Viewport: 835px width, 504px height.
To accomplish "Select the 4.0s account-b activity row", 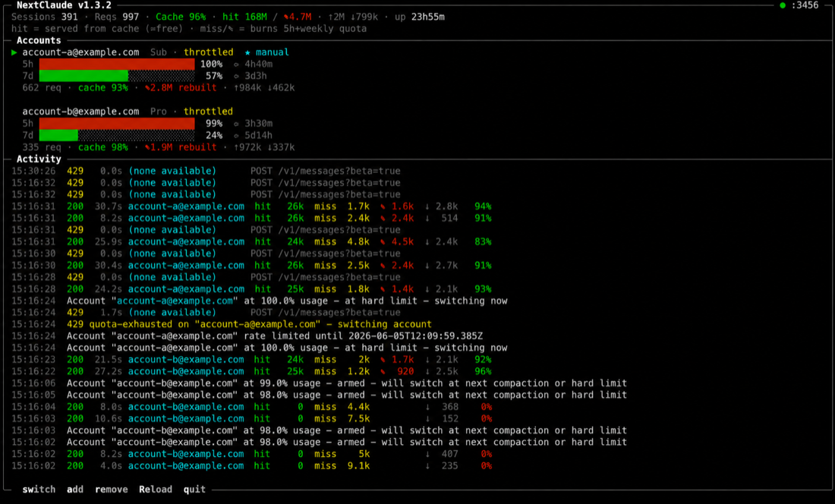I will (251, 466).
